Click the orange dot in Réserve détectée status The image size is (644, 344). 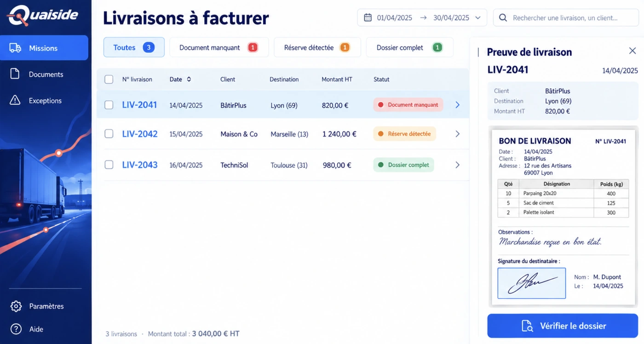coord(380,134)
